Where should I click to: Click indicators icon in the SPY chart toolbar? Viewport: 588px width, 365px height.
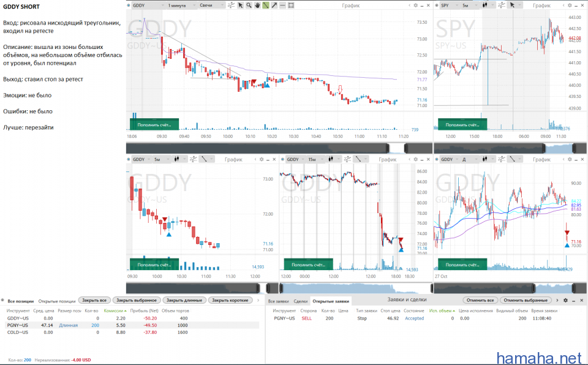(502, 6)
